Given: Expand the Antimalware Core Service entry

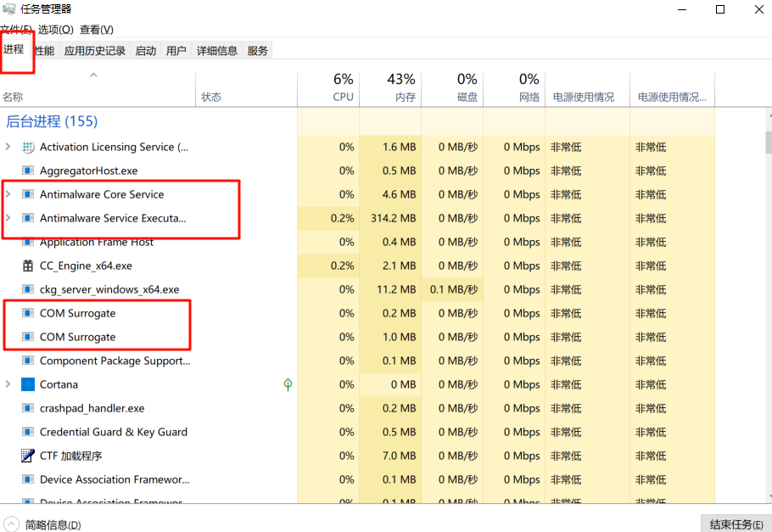Looking at the screenshot, I should pos(8,194).
